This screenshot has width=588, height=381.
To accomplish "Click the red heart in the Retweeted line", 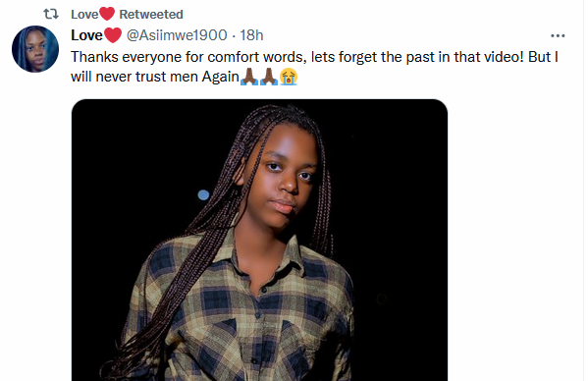I will point(107,14).
